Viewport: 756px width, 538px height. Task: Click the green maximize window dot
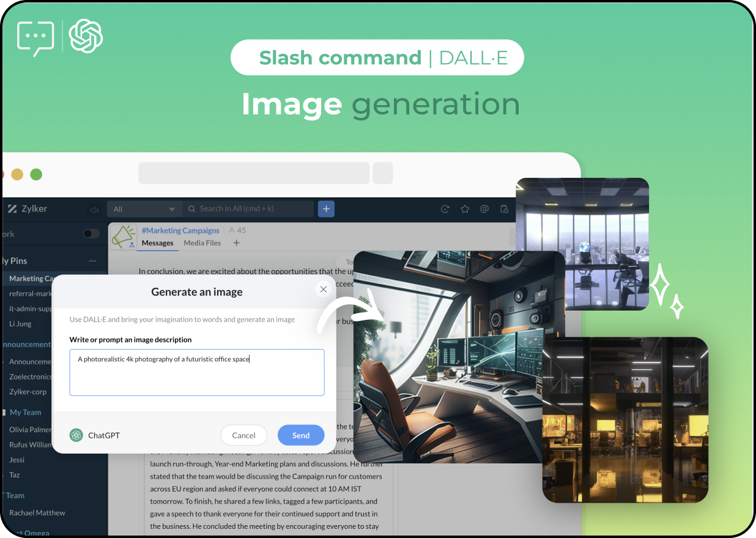(36, 174)
